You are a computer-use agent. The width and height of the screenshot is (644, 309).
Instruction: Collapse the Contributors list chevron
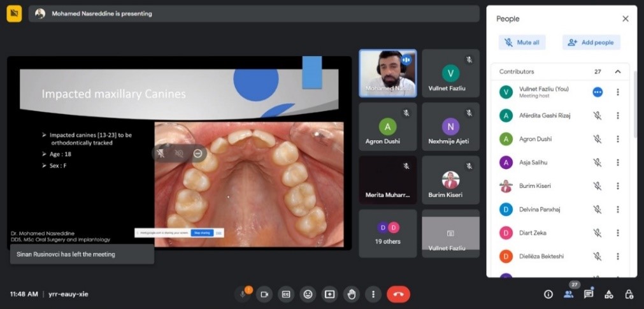click(617, 72)
